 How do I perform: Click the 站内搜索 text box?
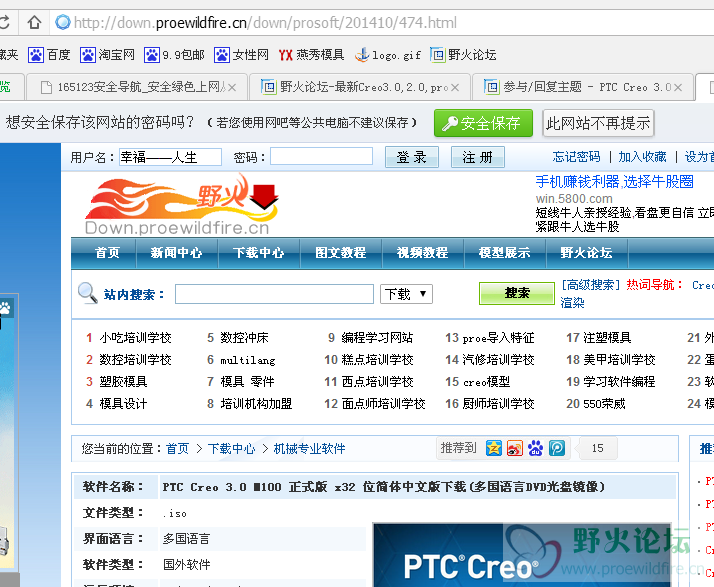coord(274,294)
